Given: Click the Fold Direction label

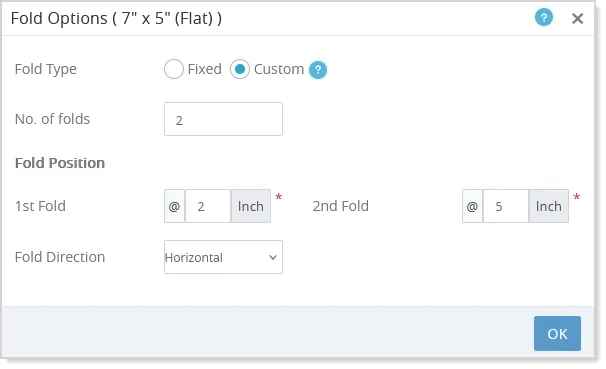Looking at the screenshot, I should [60, 257].
